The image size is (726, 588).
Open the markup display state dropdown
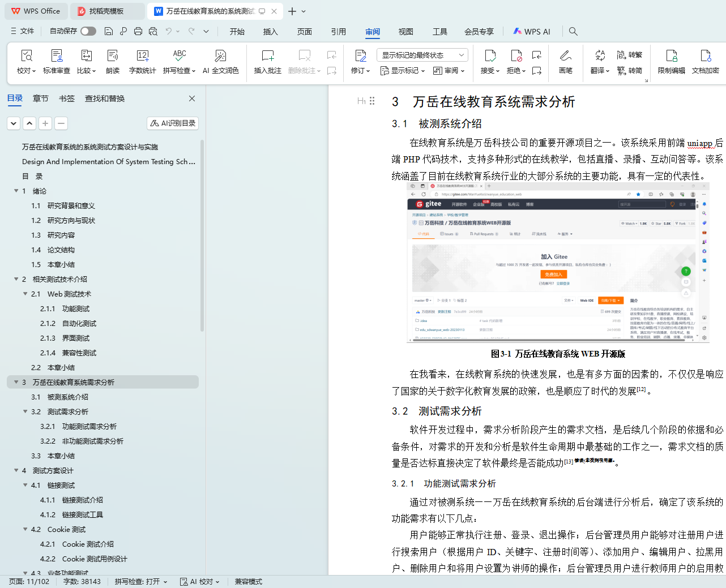pyautogui.click(x=422, y=55)
